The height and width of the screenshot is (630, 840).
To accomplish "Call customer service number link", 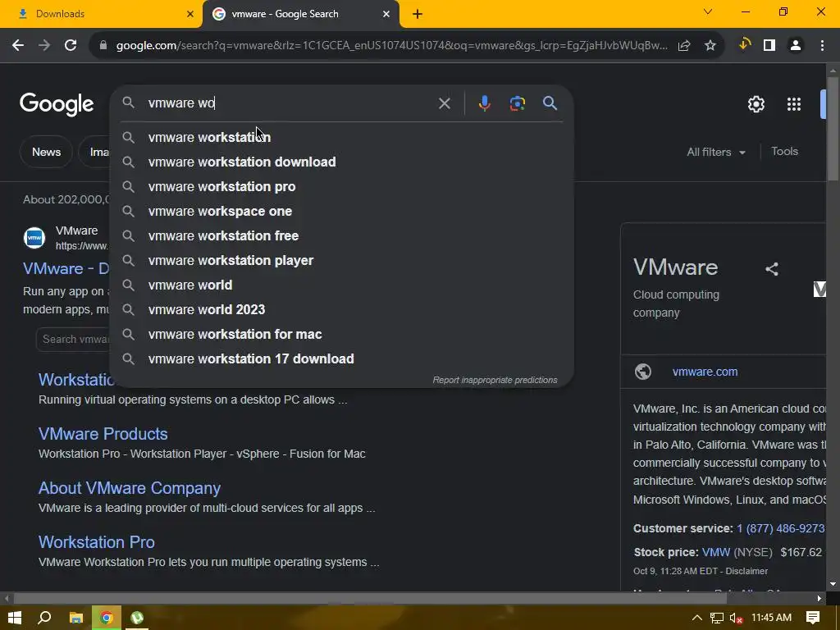I will [x=781, y=529].
